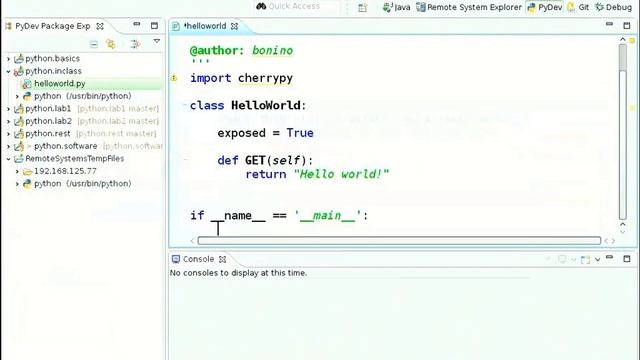Expand the python.basics project

[x=8, y=59]
